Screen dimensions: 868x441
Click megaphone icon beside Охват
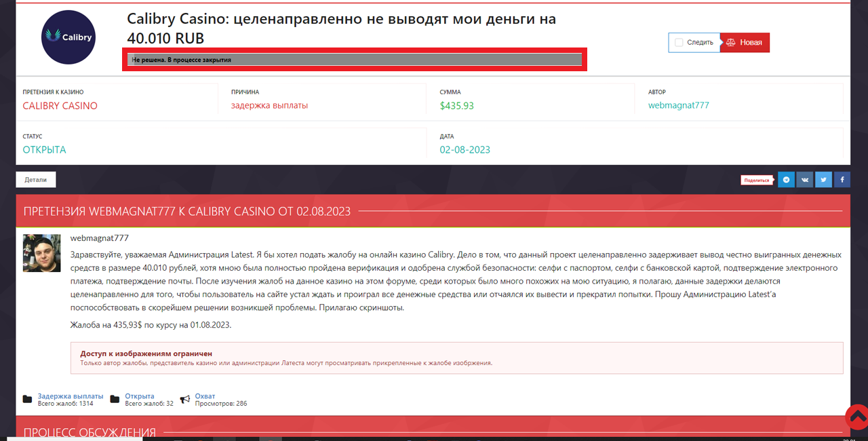tap(184, 399)
